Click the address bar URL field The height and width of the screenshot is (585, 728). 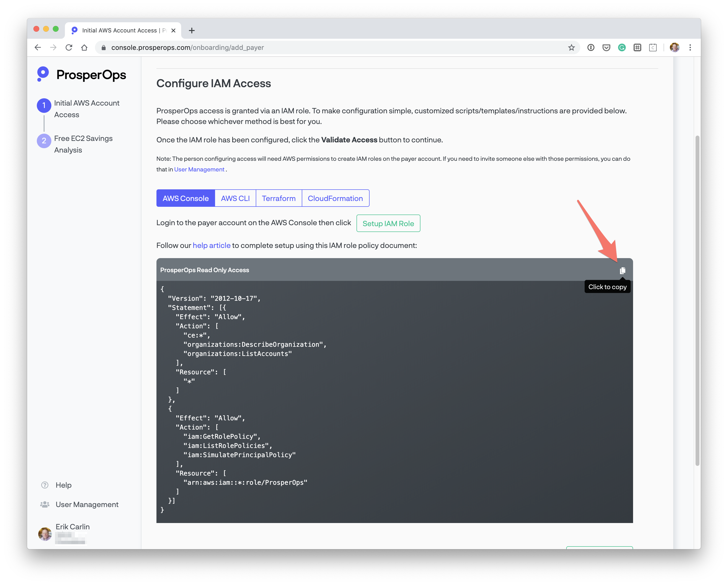click(338, 48)
